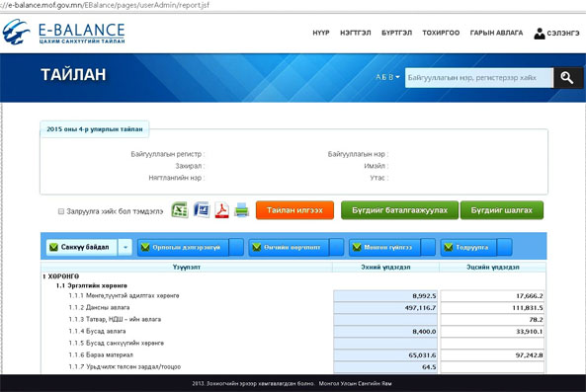This screenshot has width=586, height=392.
Task: Click closing balance field showing 78.2
Action: click(492, 320)
